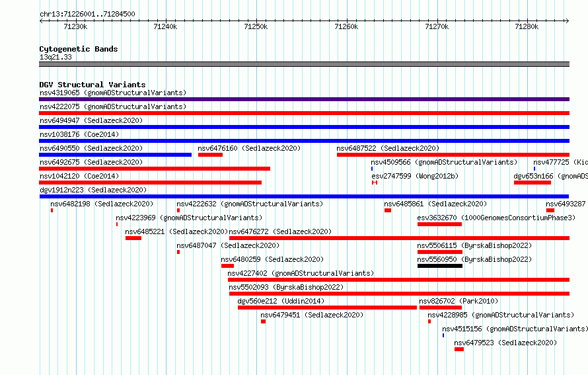This screenshot has width=588, height=375.
Task: Click the nsv5502093 (ByrskaBishop2022) label
Action: point(286,287)
